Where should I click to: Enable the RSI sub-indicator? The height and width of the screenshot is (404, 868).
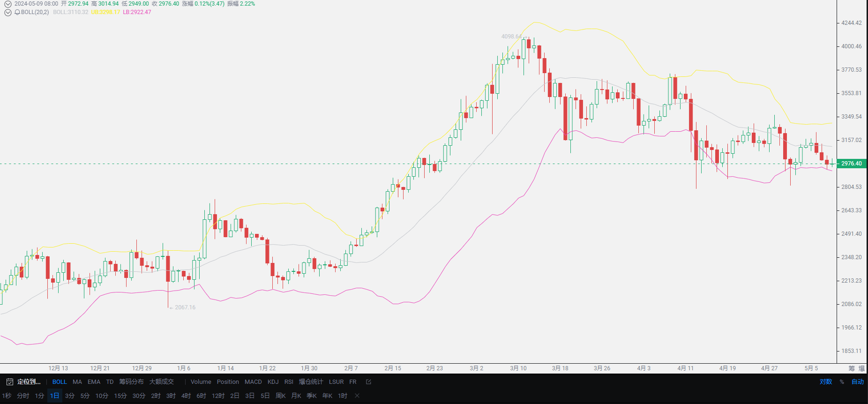289,382
